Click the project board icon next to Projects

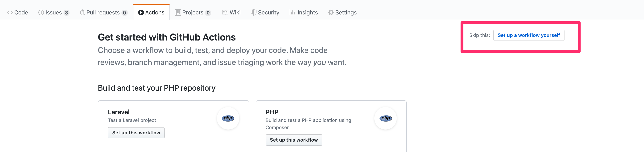(x=178, y=12)
